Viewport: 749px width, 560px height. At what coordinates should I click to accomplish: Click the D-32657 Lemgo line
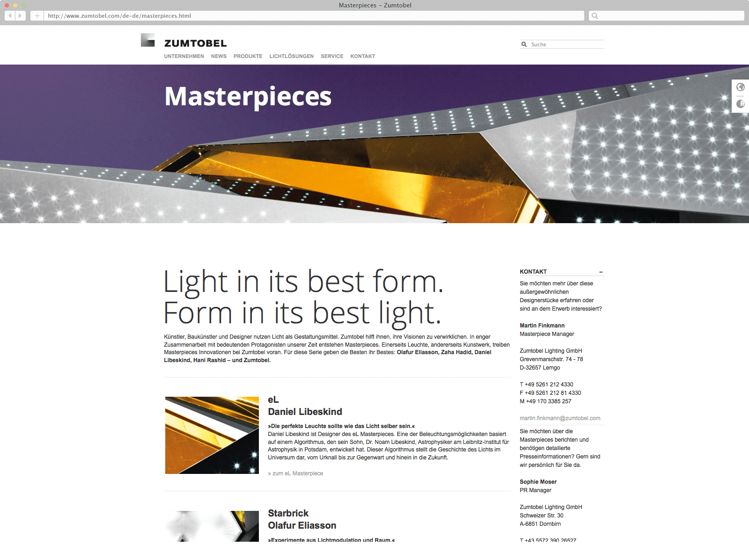pyautogui.click(x=540, y=368)
